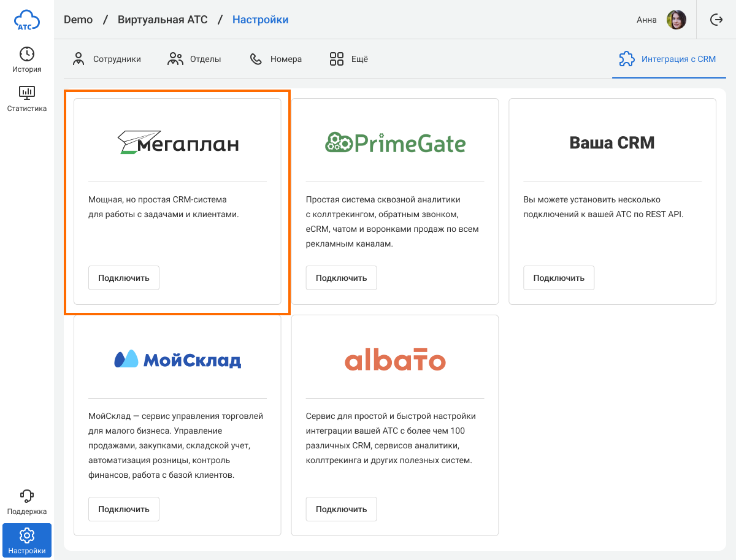Viewport: 736px width, 560px height.
Task: Expand the Ещё menu
Action: (x=348, y=59)
